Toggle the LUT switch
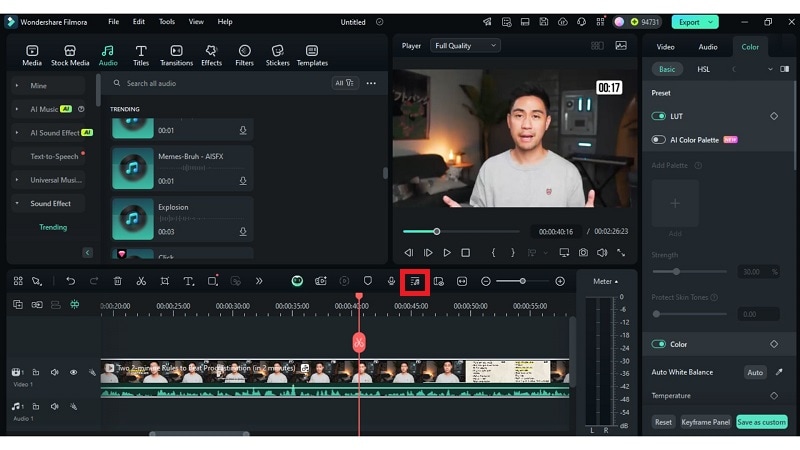This screenshot has width=800, height=450. coord(659,116)
